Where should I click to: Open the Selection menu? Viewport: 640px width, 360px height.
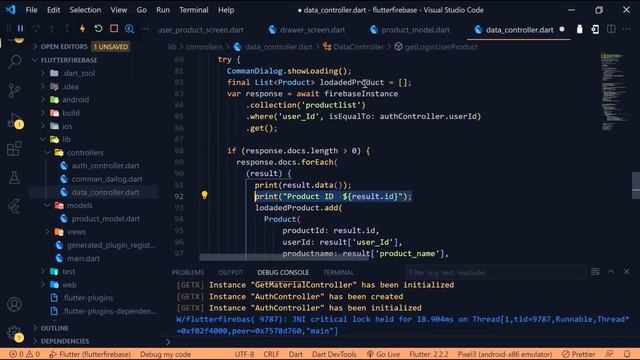(85, 10)
